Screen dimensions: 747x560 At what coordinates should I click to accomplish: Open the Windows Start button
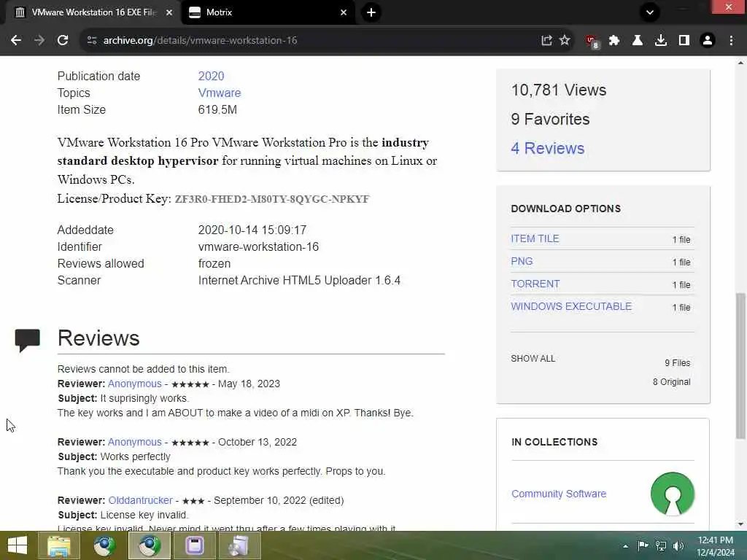pyautogui.click(x=18, y=545)
